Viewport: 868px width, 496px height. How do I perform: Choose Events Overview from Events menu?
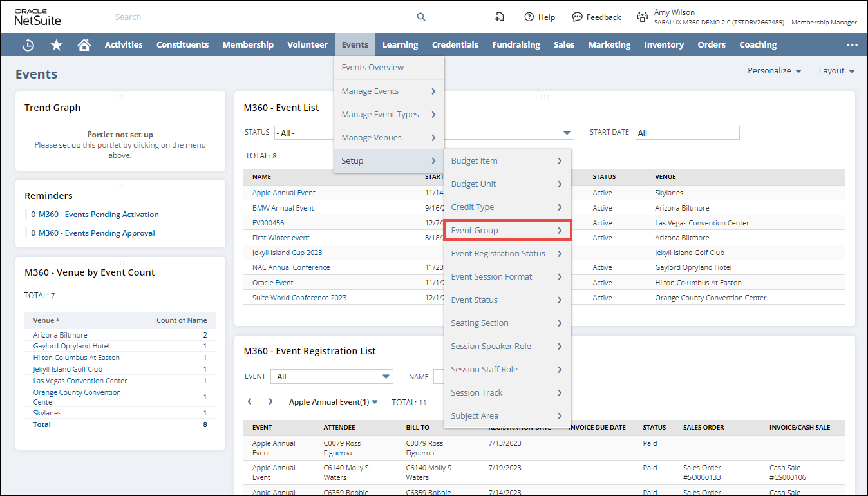pos(373,68)
